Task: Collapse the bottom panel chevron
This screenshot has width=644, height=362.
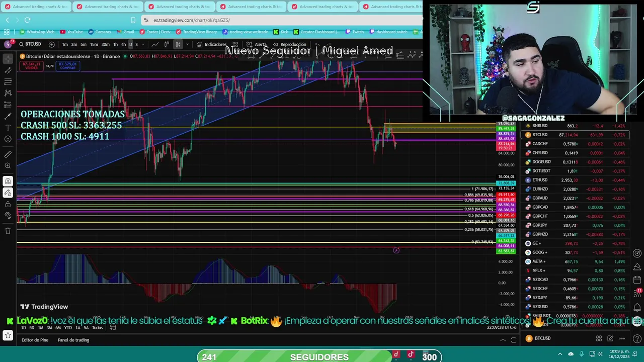Action: (x=503, y=340)
